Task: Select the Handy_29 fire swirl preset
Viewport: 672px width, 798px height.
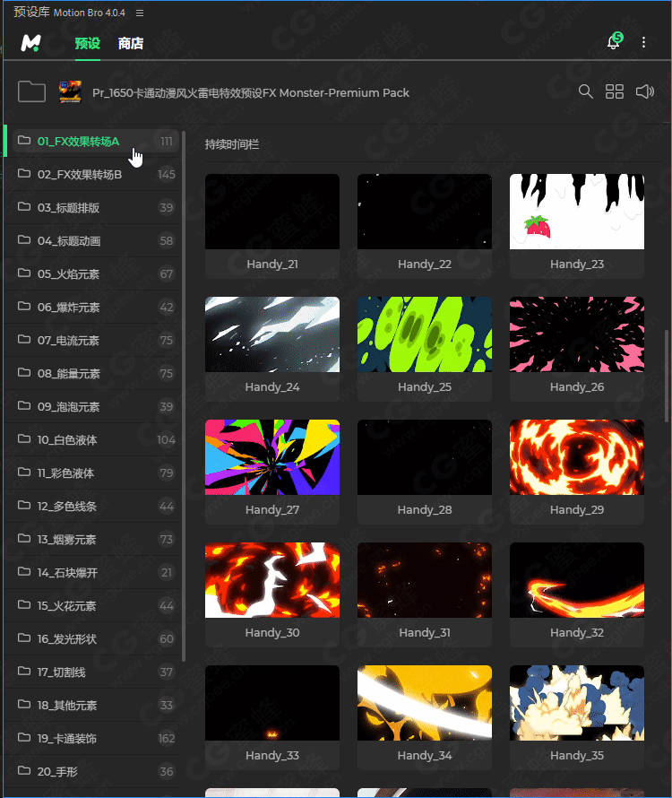Action: (x=577, y=457)
